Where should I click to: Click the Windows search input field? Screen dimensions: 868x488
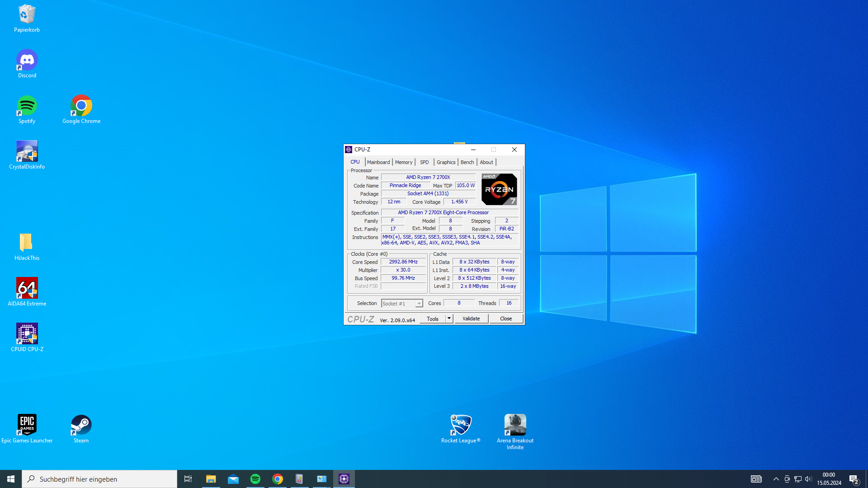pyautogui.click(x=99, y=479)
